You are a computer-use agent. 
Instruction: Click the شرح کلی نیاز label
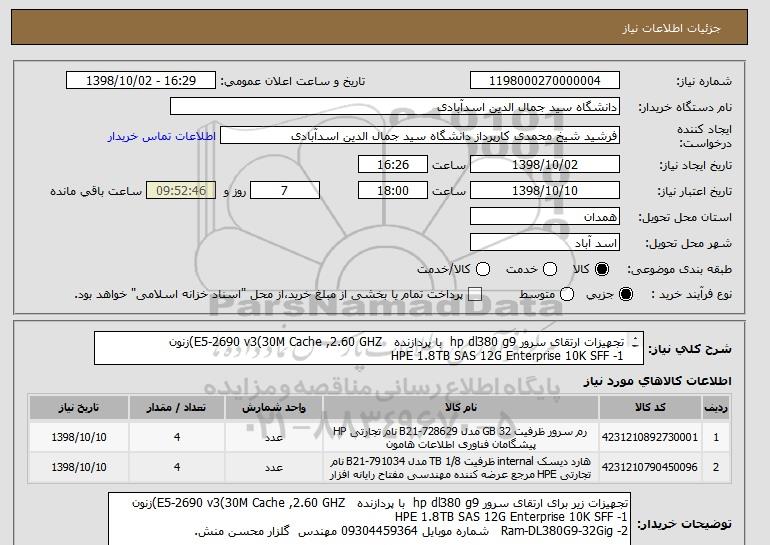tap(690, 349)
